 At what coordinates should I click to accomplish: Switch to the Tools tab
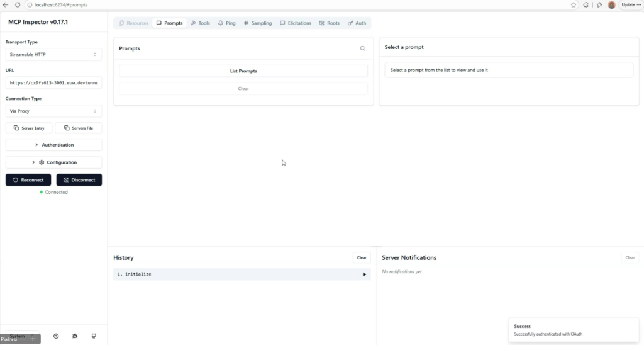200,23
